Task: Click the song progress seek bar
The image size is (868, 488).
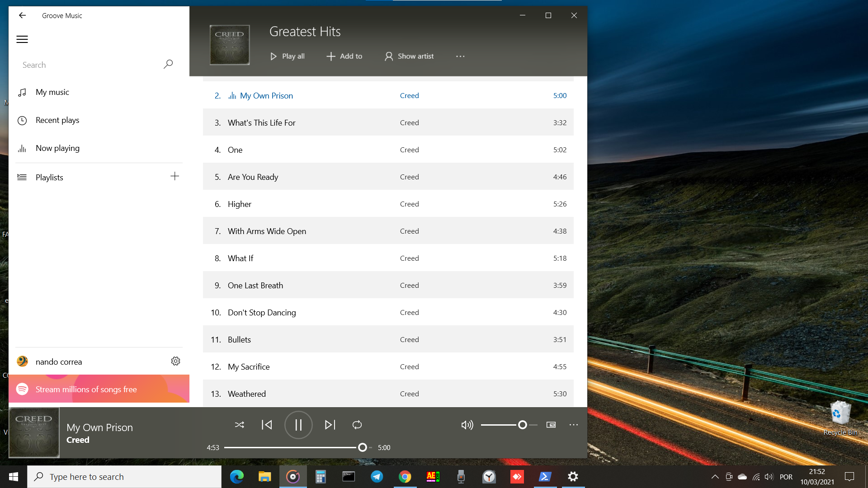Action: coord(298,447)
